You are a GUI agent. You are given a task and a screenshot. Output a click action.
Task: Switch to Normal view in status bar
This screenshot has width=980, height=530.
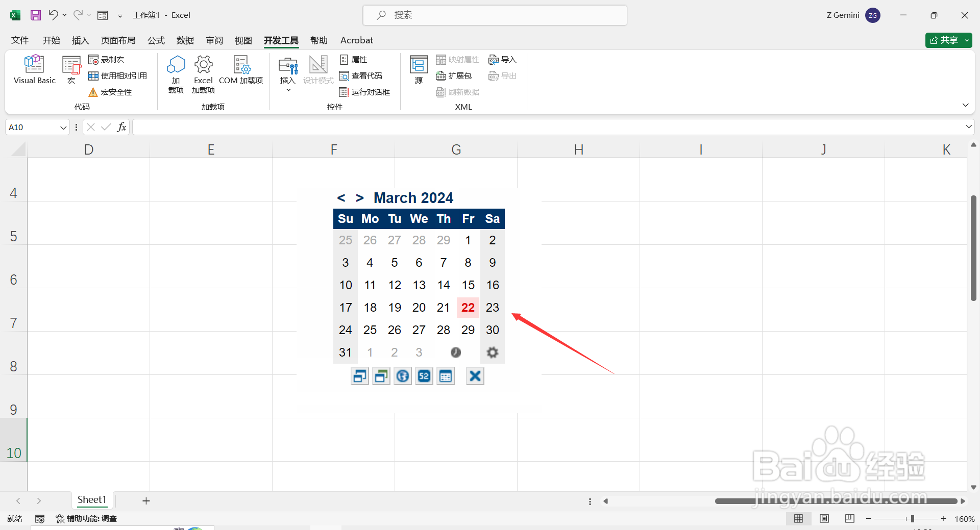coord(799,519)
